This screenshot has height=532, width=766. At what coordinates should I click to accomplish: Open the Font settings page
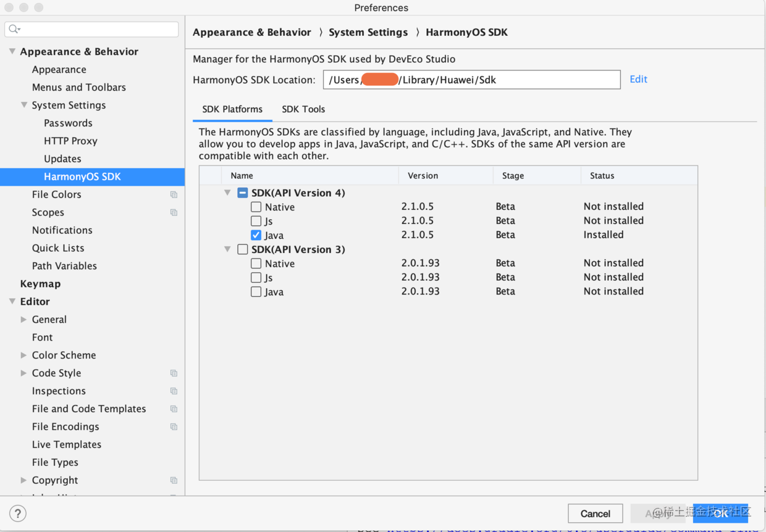43,338
